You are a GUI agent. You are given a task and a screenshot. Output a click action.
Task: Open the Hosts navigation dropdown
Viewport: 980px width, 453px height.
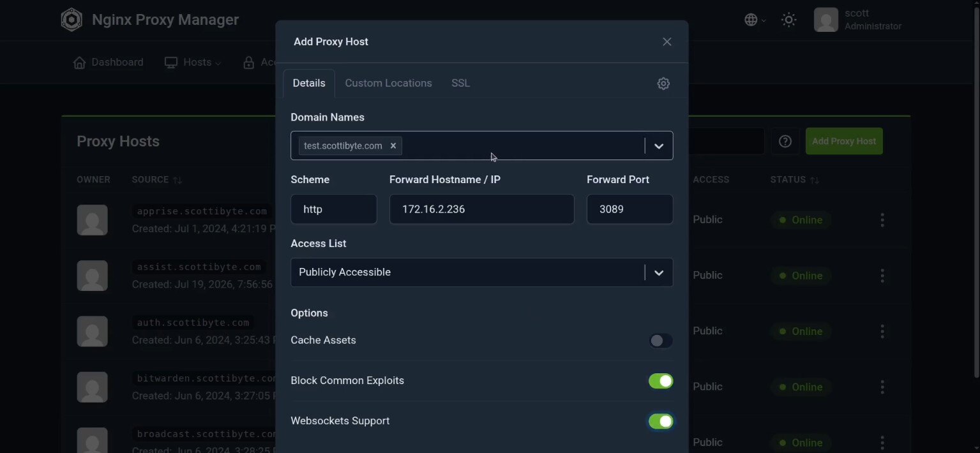(x=193, y=62)
